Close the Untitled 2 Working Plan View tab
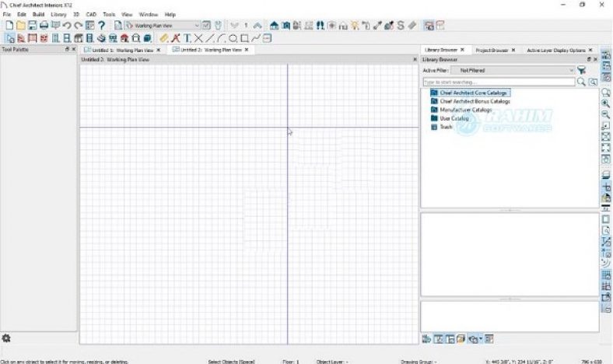 tap(247, 50)
